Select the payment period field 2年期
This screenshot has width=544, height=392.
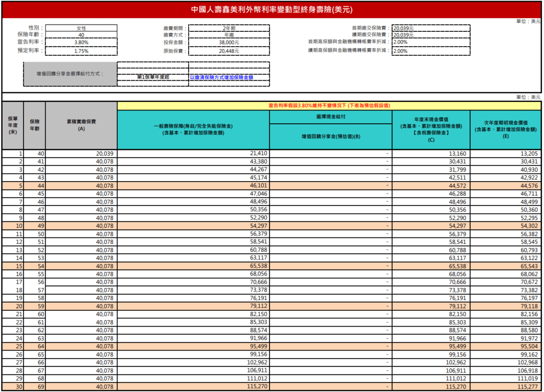click(x=229, y=28)
